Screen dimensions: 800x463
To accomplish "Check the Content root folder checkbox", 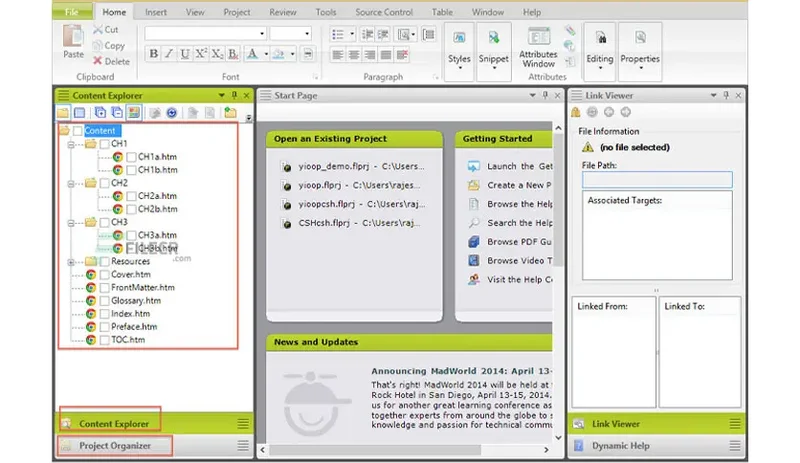I will click(78, 131).
